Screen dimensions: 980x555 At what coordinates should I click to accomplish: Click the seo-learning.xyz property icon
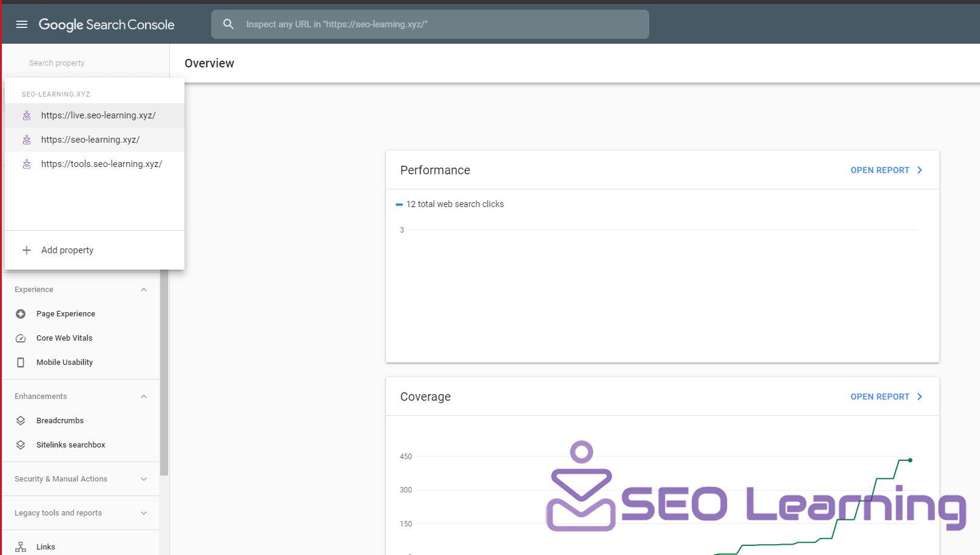pos(27,140)
